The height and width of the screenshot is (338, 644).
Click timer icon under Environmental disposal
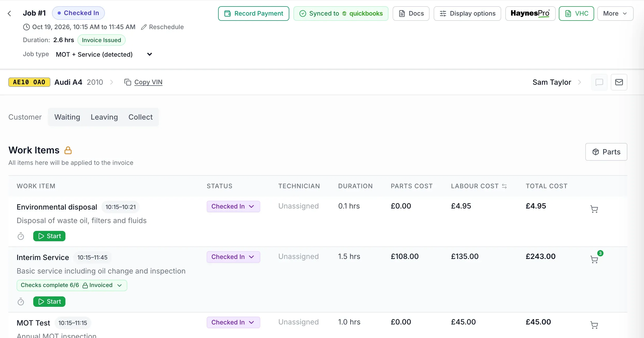tap(21, 236)
